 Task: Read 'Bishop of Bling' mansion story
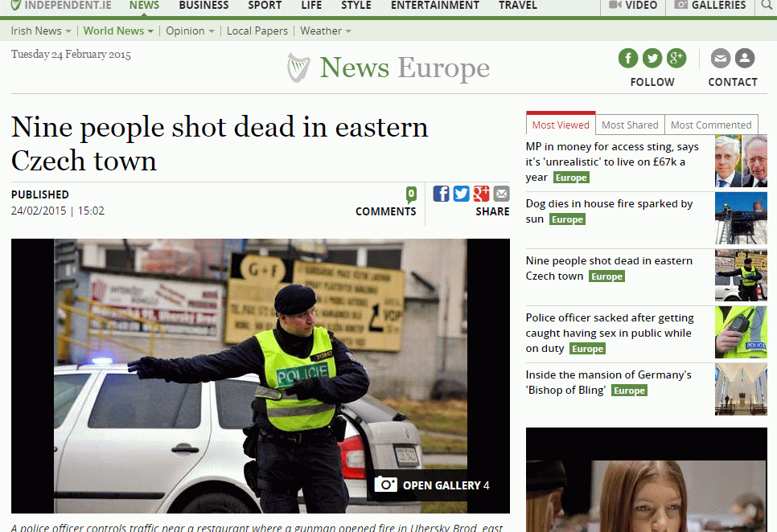tap(609, 382)
